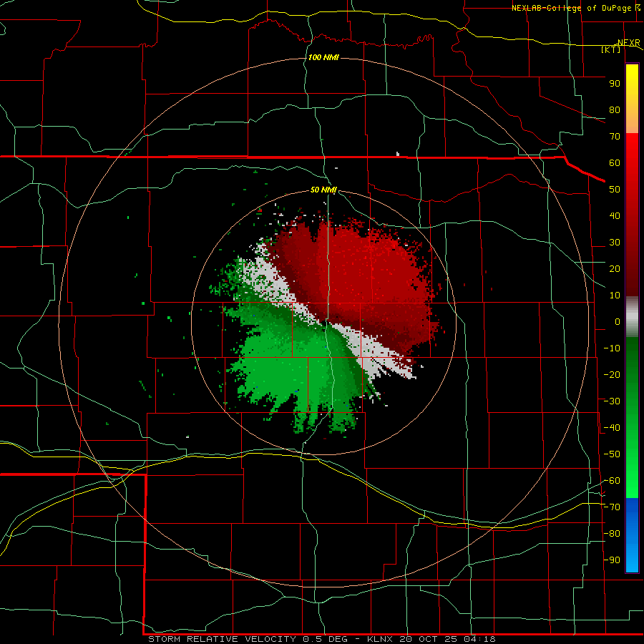Viewport: 644px width, 644px height.
Task: Click the KLNX station identifier
Action: tap(380, 639)
